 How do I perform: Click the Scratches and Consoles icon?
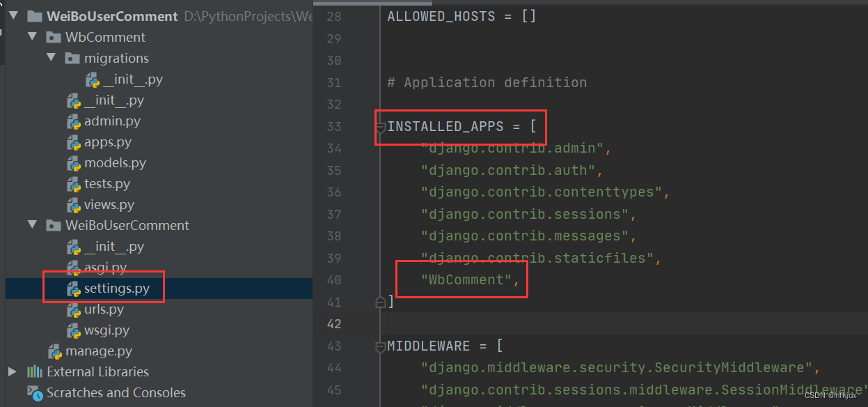tap(34, 392)
